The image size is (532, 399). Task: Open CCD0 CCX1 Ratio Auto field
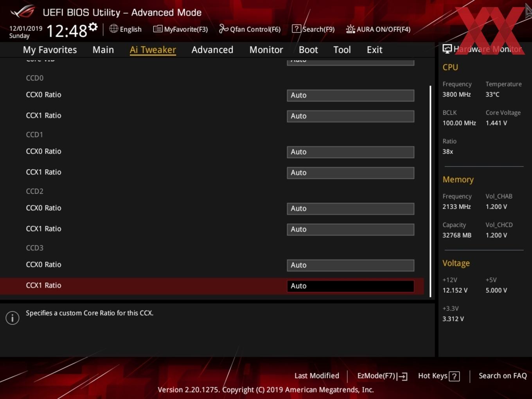[x=350, y=116]
